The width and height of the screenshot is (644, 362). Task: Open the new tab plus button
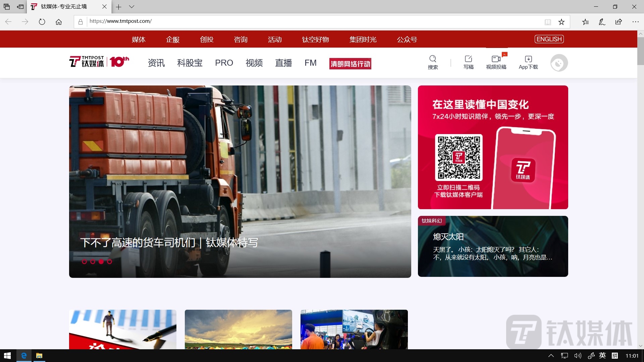(118, 7)
